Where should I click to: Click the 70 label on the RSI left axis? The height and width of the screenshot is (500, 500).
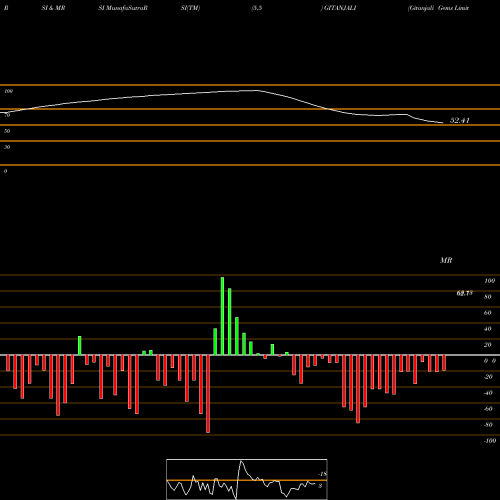[x=7, y=115]
